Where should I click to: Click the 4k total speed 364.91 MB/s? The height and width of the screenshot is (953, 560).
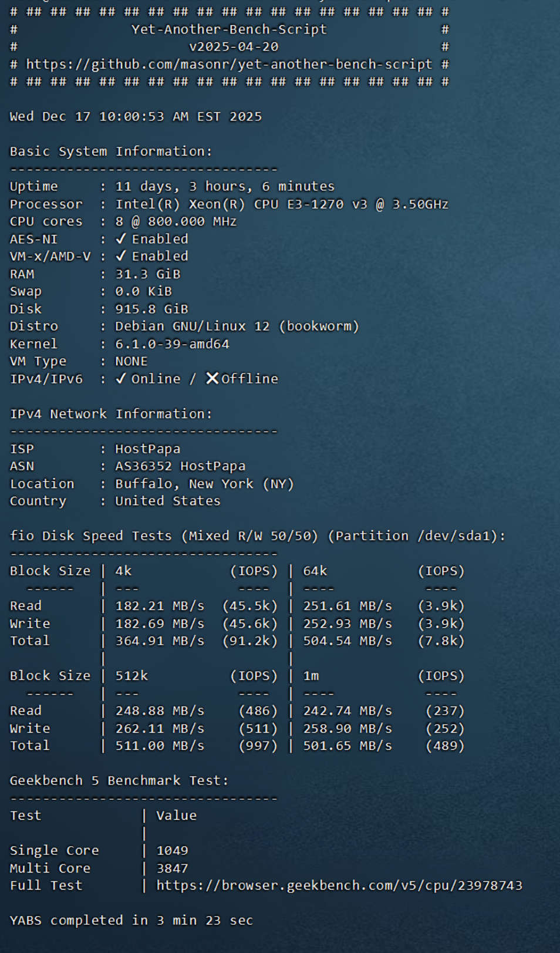click(x=160, y=641)
